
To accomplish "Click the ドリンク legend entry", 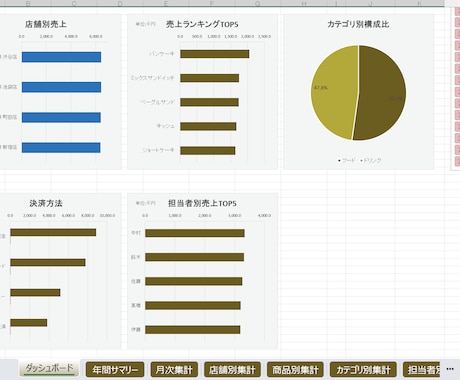I will [x=371, y=160].
